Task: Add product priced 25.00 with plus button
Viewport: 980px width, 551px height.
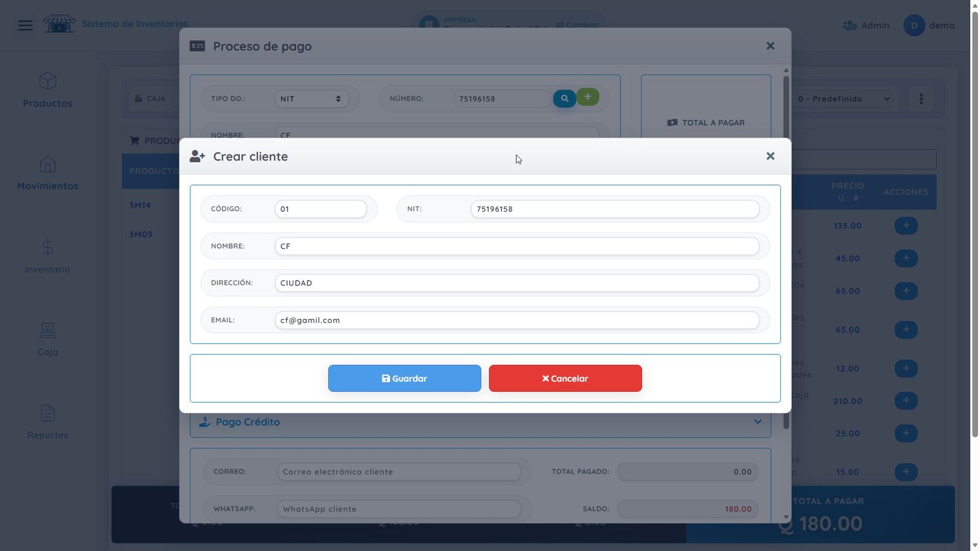Action: (x=906, y=433)
